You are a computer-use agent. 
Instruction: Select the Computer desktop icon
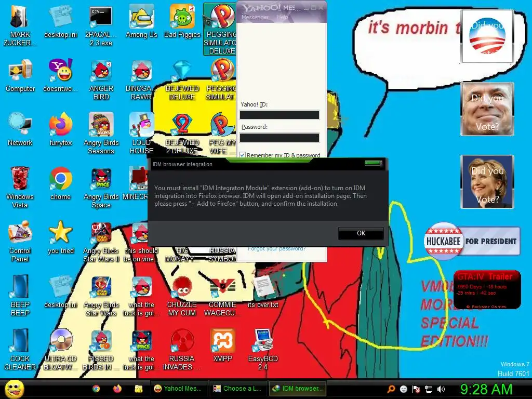[20, 76]
